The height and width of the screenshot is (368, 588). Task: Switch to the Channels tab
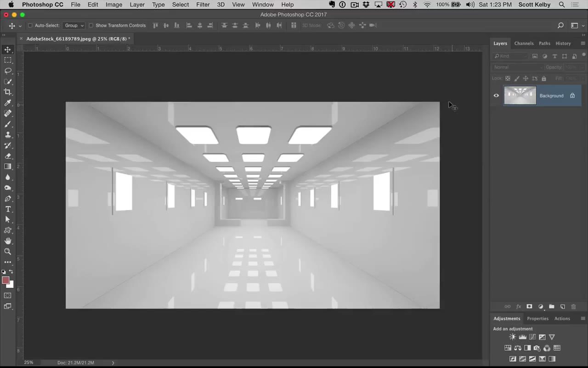[x=524, y=43]
